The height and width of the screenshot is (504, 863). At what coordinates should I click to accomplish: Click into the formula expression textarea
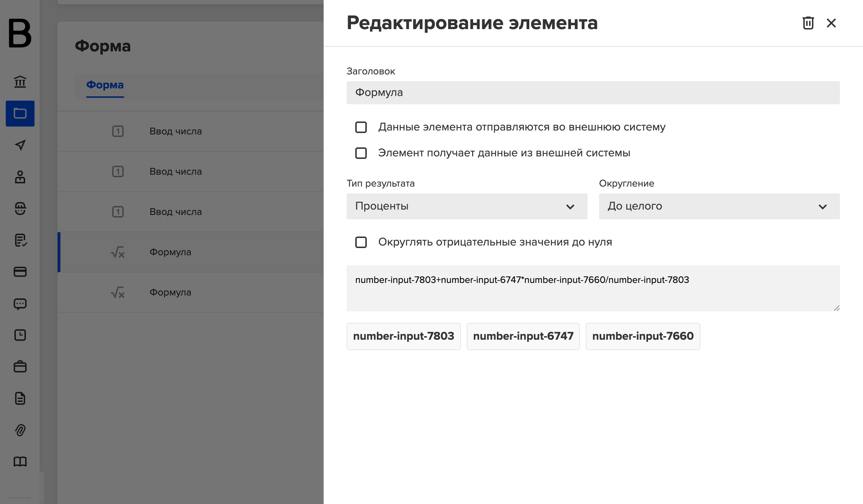pyautogui.click(x=593, y=288)
